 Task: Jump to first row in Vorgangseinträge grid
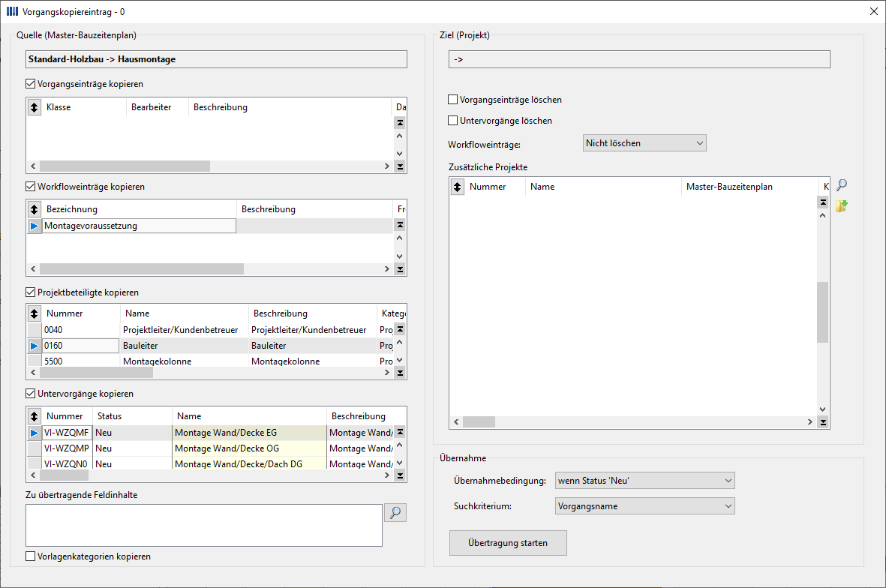pos(400,122)
